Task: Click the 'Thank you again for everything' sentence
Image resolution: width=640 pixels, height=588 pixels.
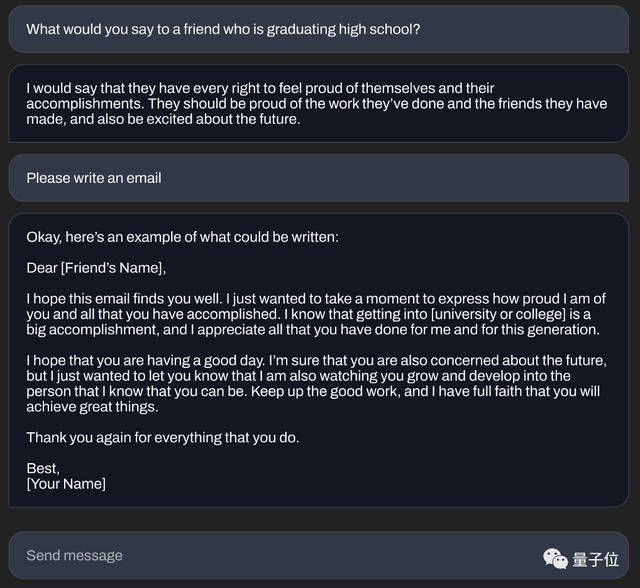Action: coord(162,437)
